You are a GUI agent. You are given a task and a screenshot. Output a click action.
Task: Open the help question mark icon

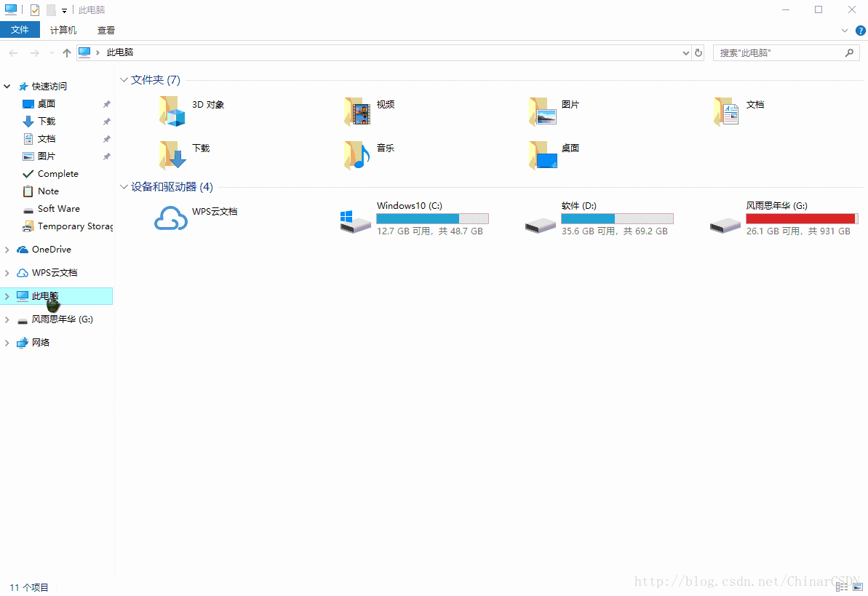tap(860, 31)
